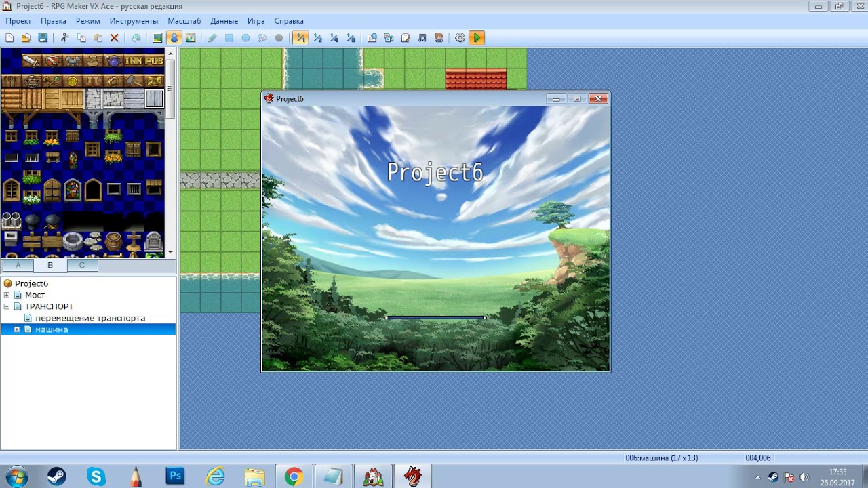Start Playtest with green play icon
Screen dimensions: 868x488
coord(477,38)
